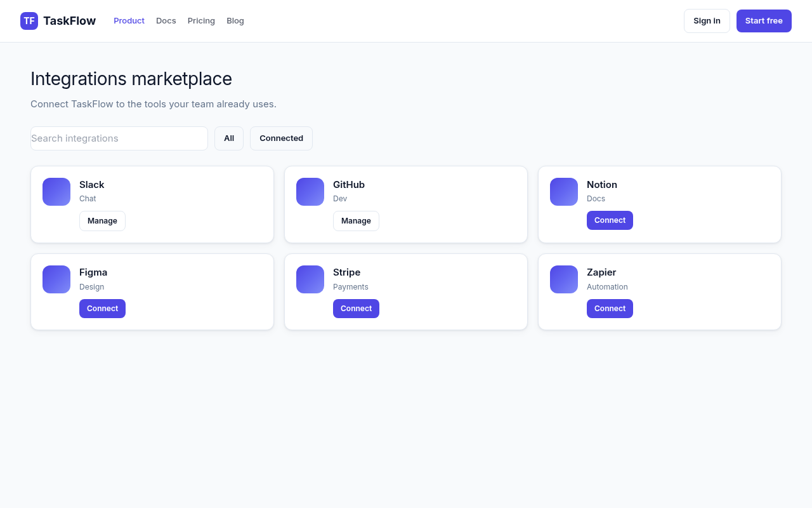Focus the Search integrations field
This screenshot has width=812, height=508.
[x=119, y=138]
